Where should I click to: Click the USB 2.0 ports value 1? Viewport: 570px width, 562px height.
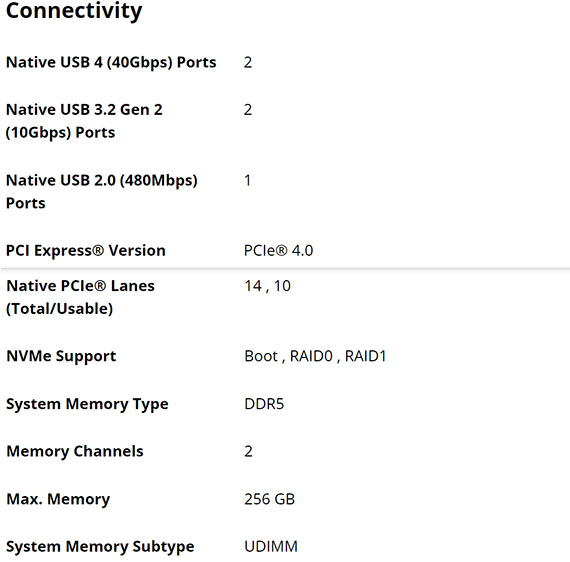[248, 180]
